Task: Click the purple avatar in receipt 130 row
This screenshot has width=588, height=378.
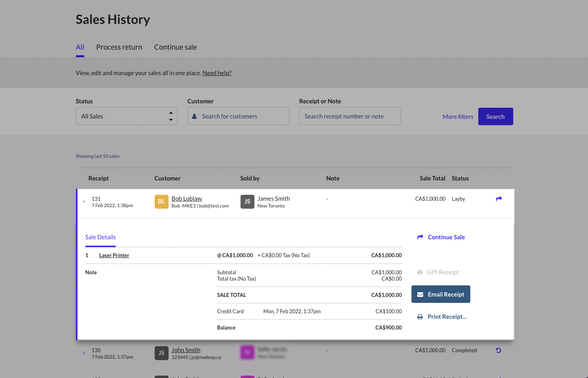Action: [247, 353]
